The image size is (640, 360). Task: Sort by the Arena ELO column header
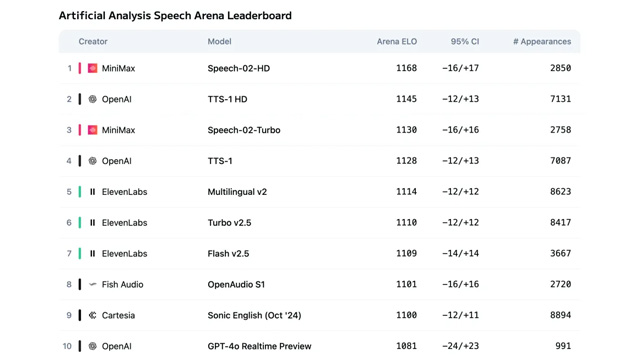pos(397,42)
